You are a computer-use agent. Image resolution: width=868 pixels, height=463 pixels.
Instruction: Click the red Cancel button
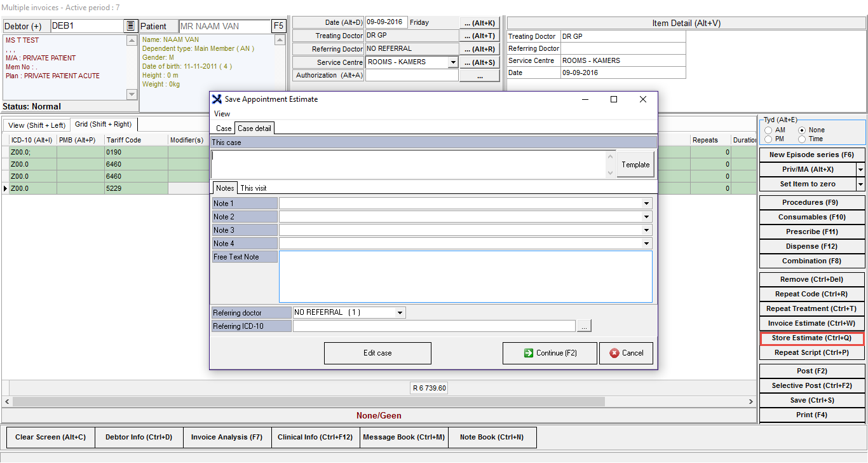(626, 353)
